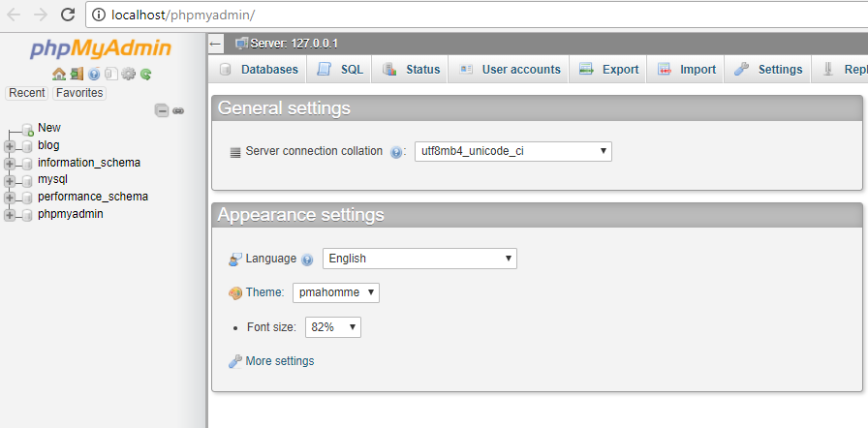The width and height of the screenshot is (868, 428).
Task: Click the server monitor icon in breadcrumb
Action: click(242, 44)
